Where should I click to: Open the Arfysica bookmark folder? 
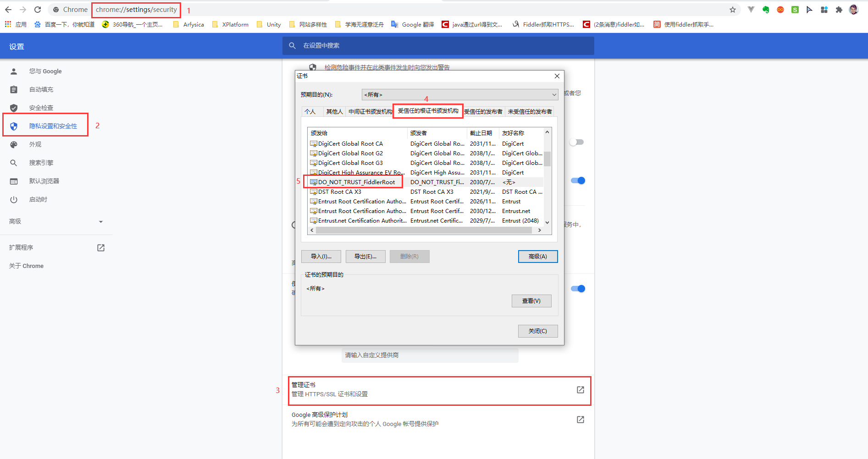point(188,24)
